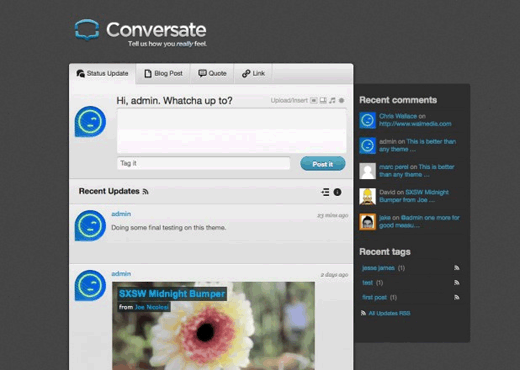Click the Recent Updates heading
The image size is (520, 370).
(109, 191)
